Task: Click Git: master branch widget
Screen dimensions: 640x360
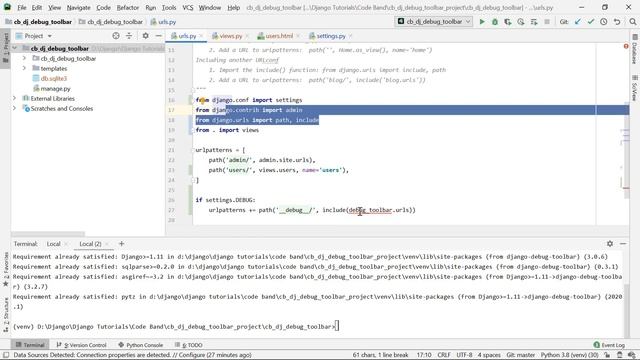Action: tap(520, 355)
